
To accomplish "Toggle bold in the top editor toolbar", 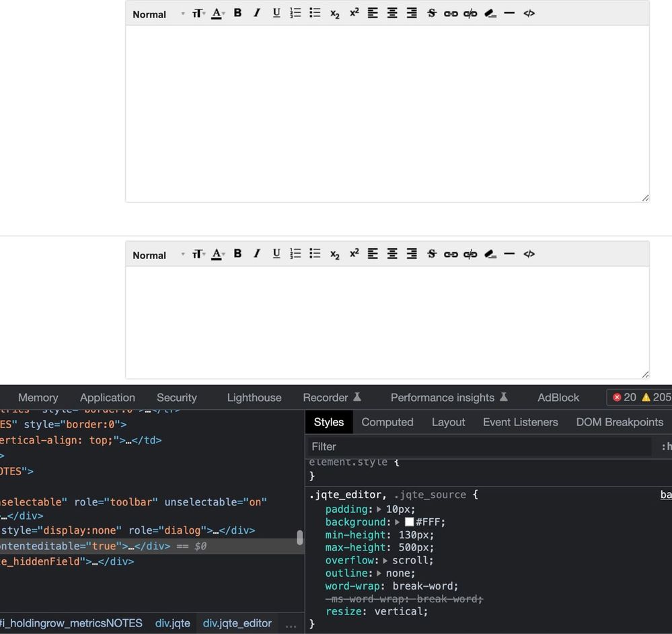I will 237,13.
